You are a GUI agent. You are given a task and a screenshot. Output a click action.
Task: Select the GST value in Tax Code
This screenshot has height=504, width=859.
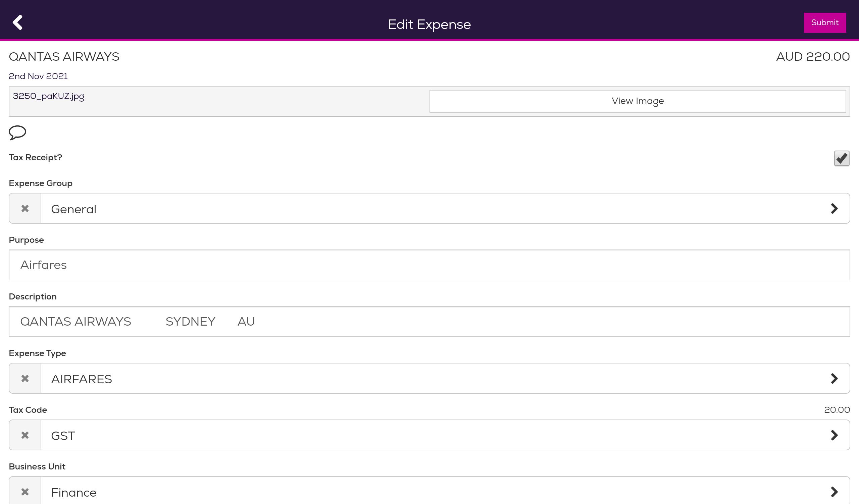click(x=63, y=436)
